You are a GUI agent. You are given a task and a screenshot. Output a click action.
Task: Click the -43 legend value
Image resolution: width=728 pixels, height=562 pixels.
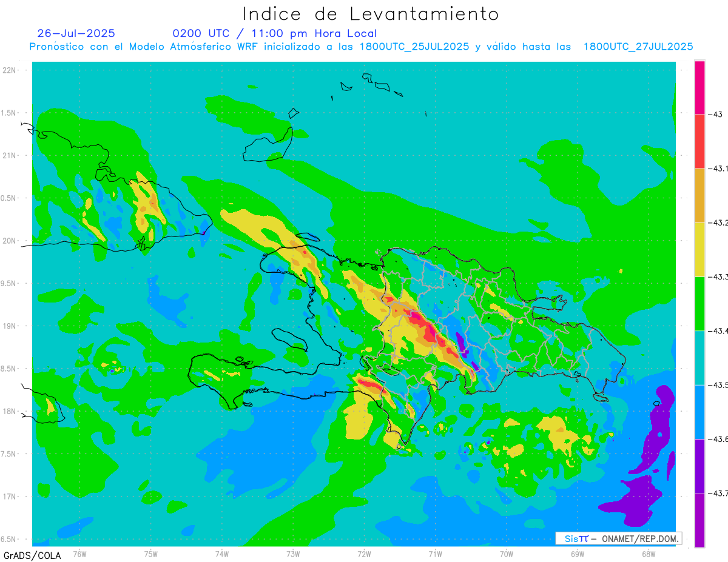(x=716, y=114)
